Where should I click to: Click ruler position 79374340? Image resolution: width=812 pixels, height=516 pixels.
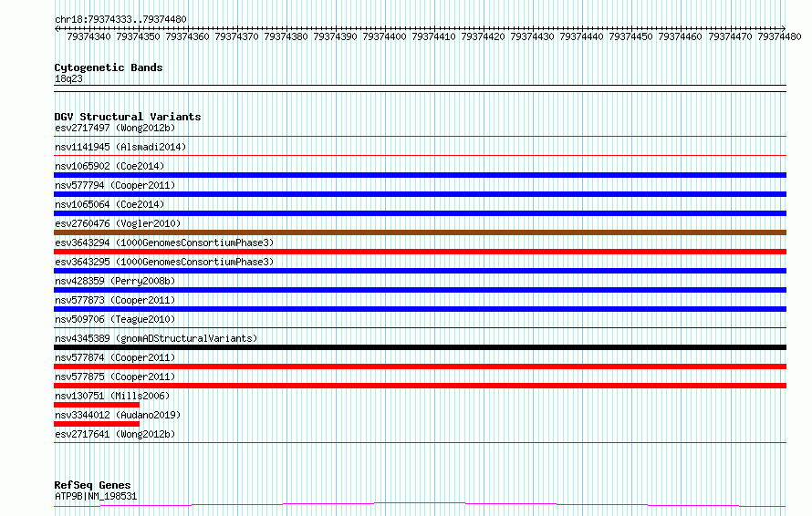tap(88, 37)
